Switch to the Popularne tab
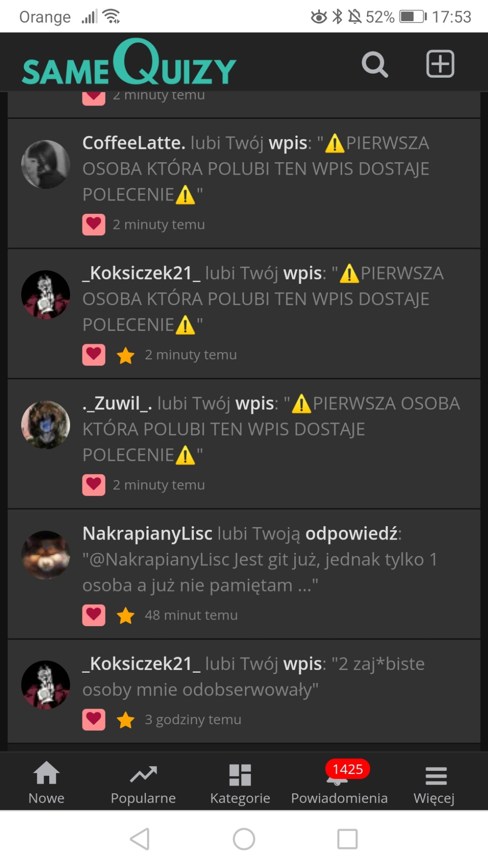Viewport: 488px width, 868px height. point(143,782)
